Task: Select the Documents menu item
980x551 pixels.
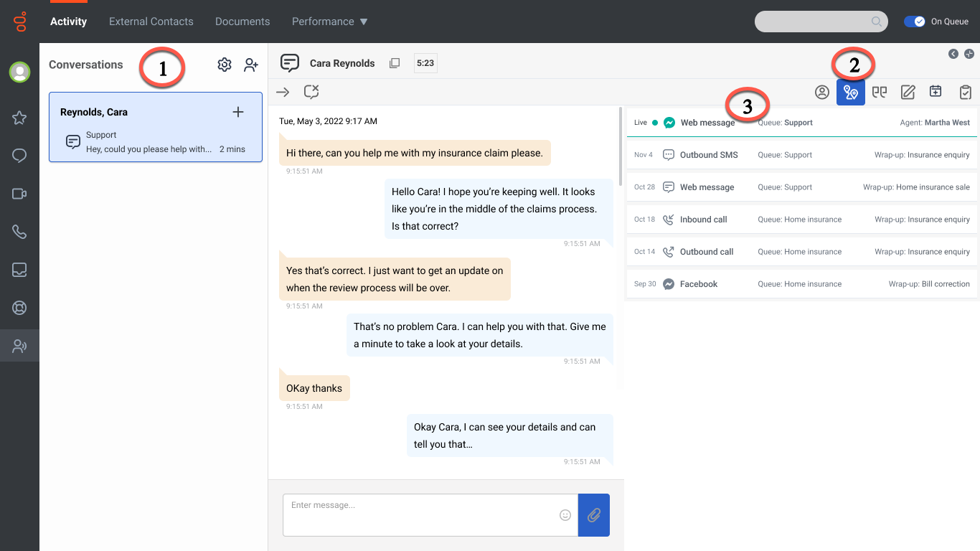Action: [242, 21]
